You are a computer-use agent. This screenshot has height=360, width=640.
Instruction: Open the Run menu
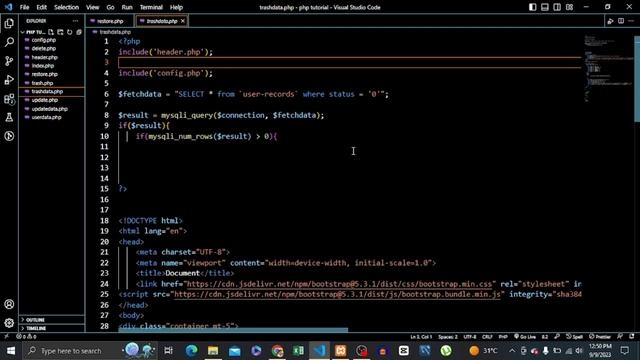tap(127, 7)
